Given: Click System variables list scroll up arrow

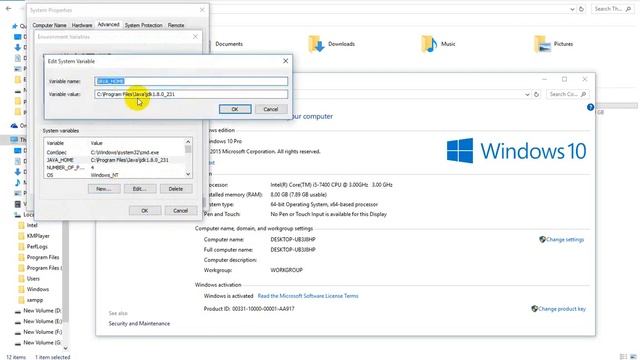Looking at the screenshot, I should (188, 142).
